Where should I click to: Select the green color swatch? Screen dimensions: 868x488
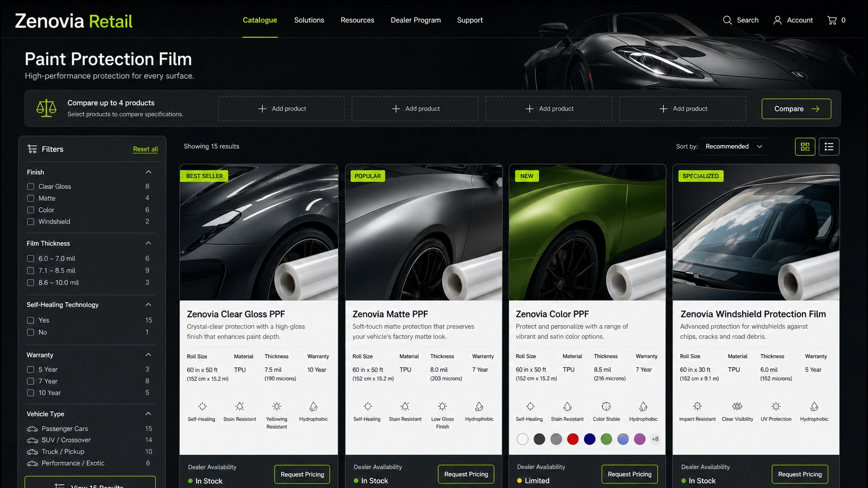click(606, 439)
